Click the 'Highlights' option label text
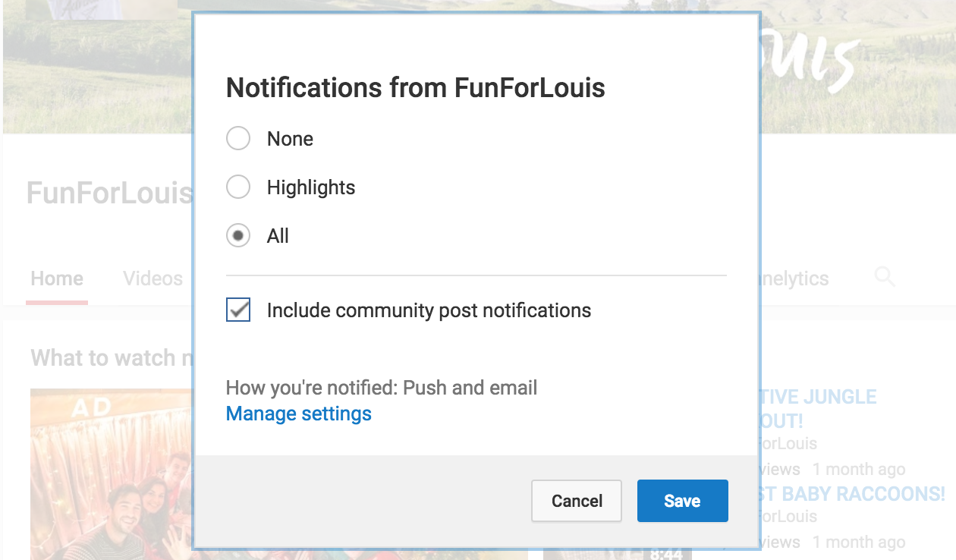Viewport: 956px width, 560px height. [x=311, y=187]
